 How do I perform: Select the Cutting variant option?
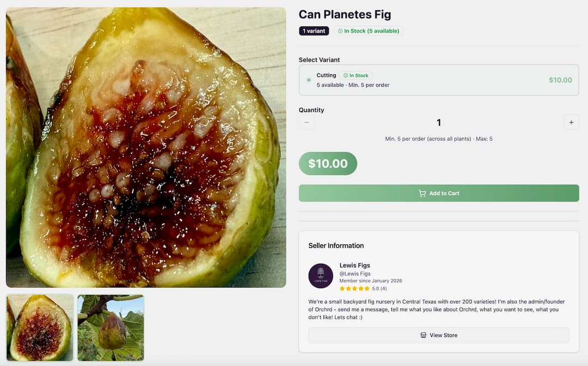pos(439,80)
